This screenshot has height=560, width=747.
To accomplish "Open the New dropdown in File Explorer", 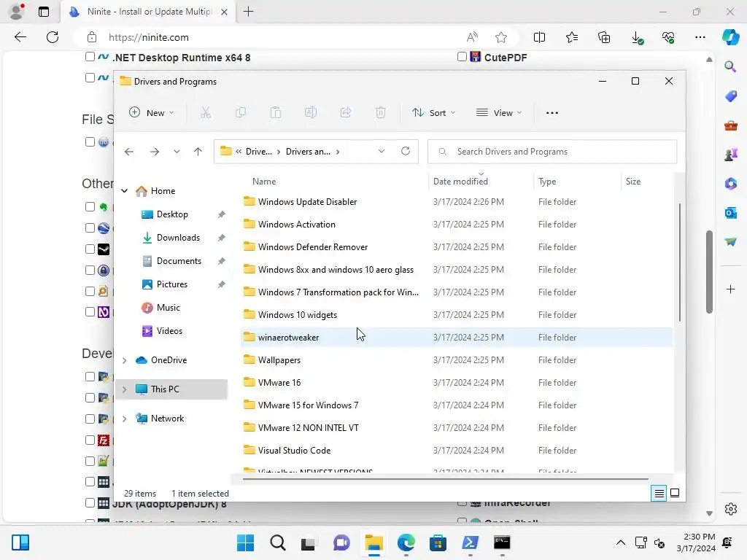I will [152, 113].
